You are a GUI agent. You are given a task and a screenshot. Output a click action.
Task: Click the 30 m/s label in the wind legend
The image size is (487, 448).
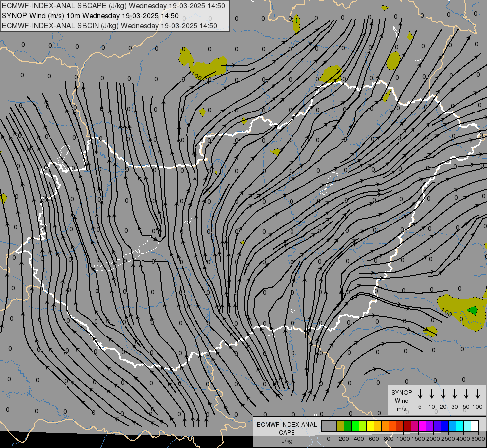pyautogui.click(x=454, y=407)
